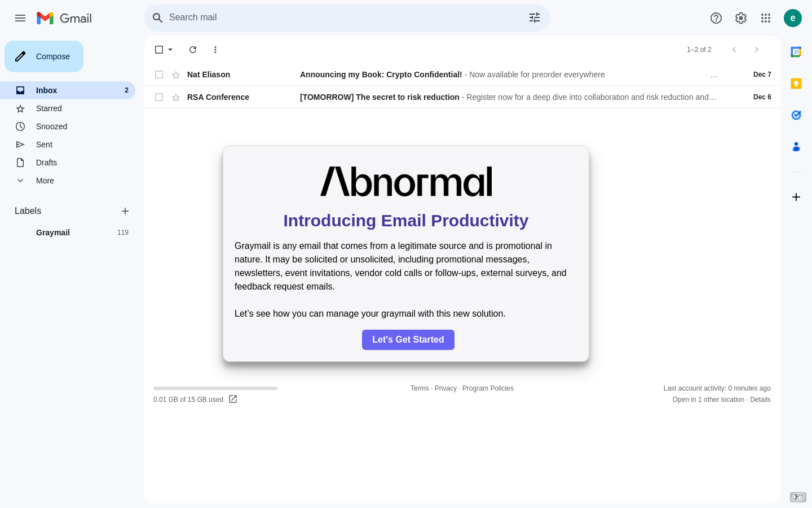Open Gmail Help
This screenshot has height=508, width=812.
[x=716, y=18]
